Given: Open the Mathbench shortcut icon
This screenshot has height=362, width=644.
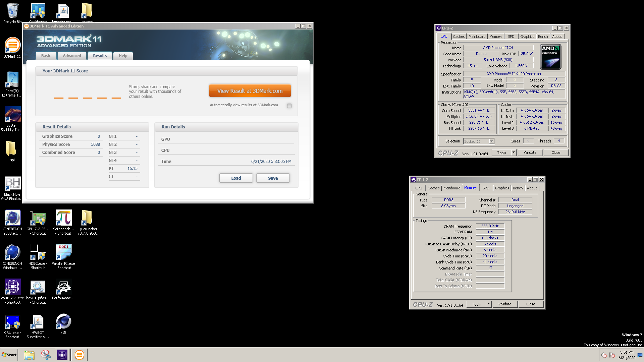Looking at the screenshot, I should click(63, 223).
